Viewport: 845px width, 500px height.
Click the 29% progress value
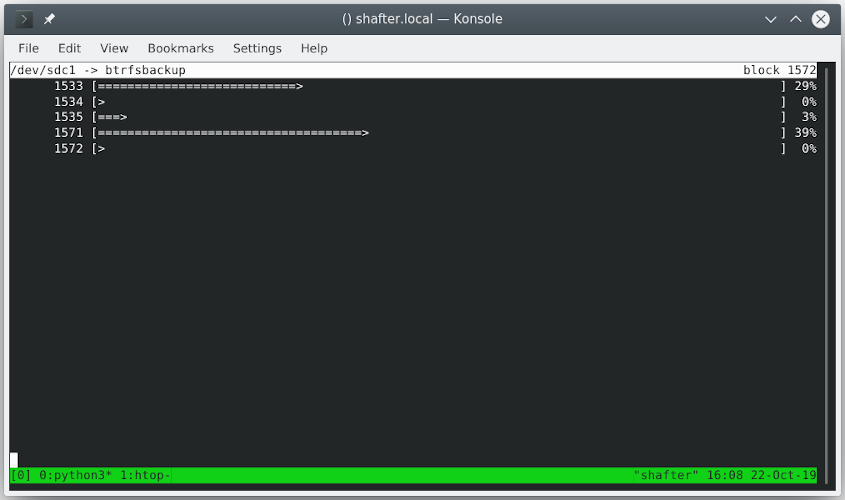point(806,86)
